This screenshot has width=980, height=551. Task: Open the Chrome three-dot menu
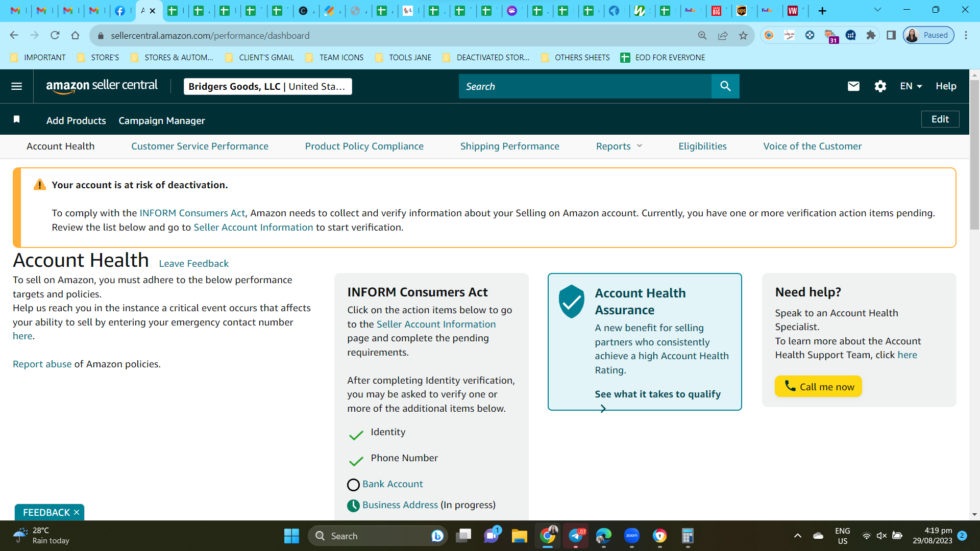click(966, 35)
